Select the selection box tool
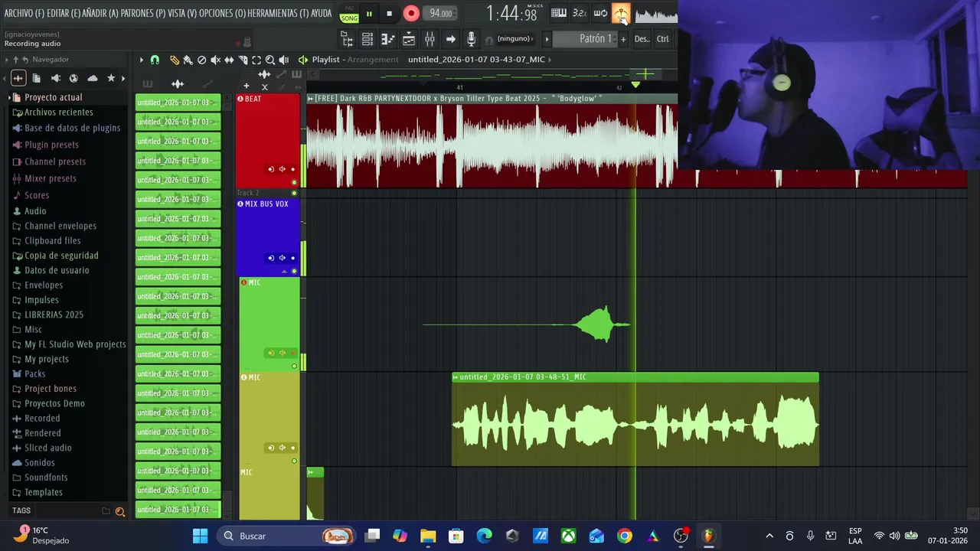The width and height of the screenshot is (980, 551). [256, 60]
